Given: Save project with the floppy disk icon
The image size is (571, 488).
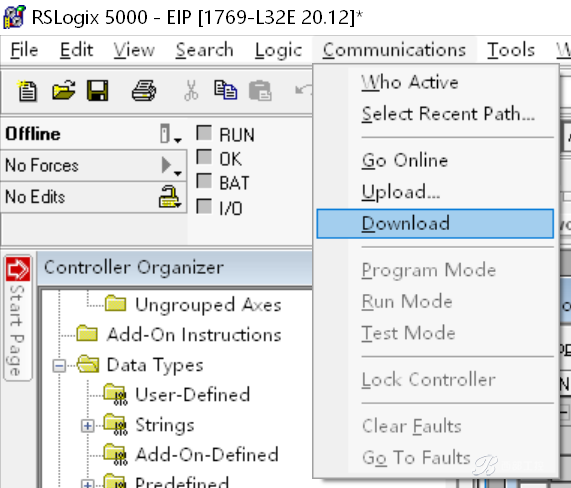Looking at the screenshot, I should (x=98, y=91).
